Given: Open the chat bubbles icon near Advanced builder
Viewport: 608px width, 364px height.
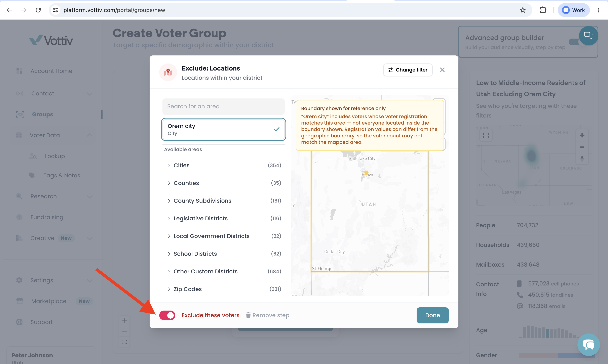Looking at the screenshot, I should coord(588,36).
